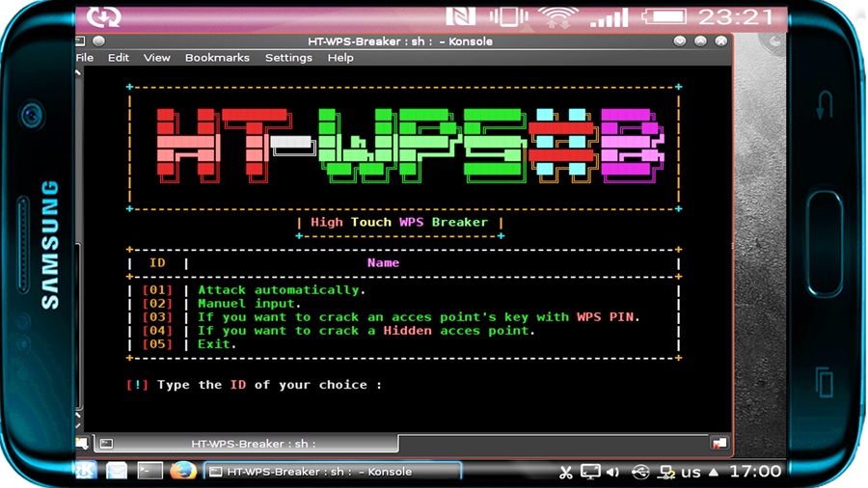Minimize the Konsole window
This screenshot has width=868, height=488.
[680, 41]
